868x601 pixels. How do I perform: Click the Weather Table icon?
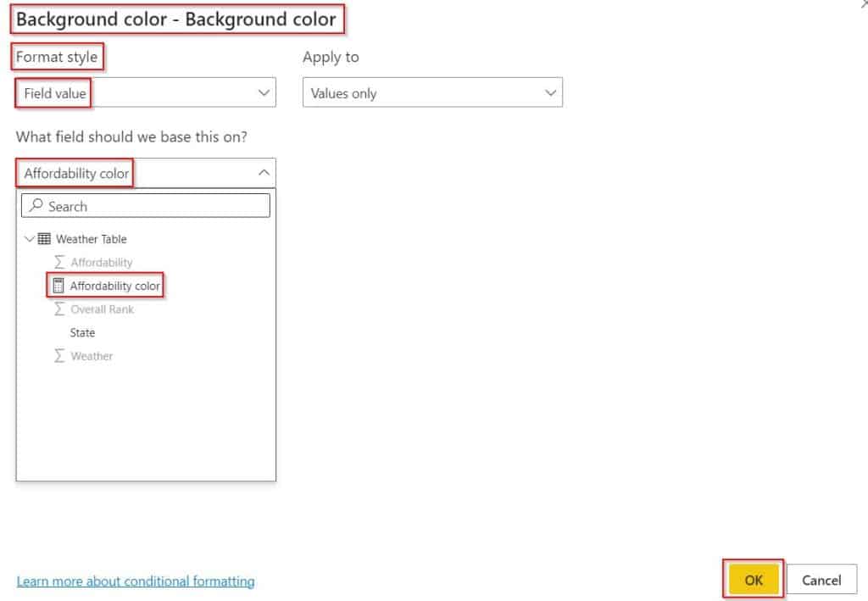[x=44, y=239]
